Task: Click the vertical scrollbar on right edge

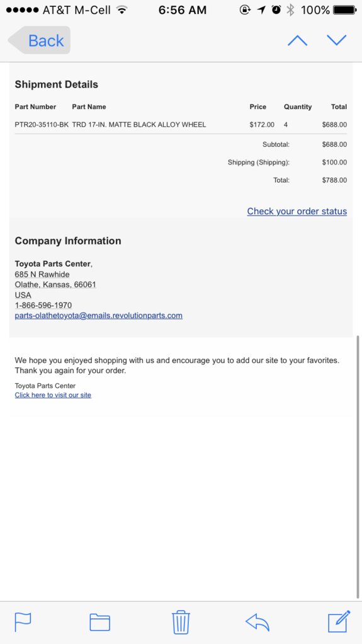Action: click(359, 467)
